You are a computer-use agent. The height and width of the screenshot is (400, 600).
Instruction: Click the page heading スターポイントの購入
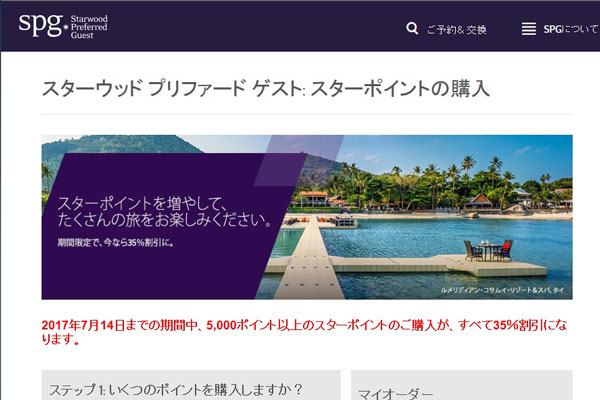point(266,88)
